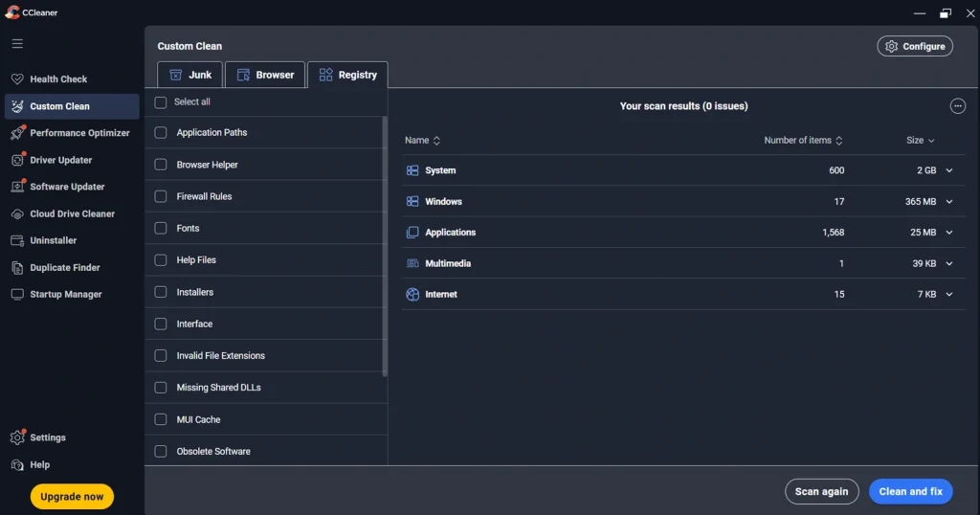The image size is (980, 515).
Task: Open the hamburger menu icon
Action: (x=17, y=44)
